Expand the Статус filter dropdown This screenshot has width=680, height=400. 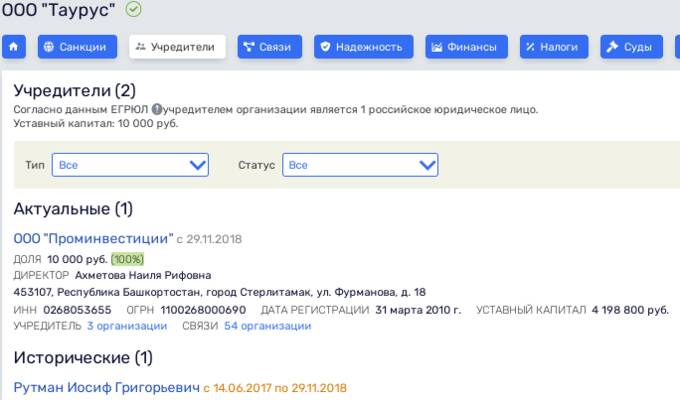(360, 165)
